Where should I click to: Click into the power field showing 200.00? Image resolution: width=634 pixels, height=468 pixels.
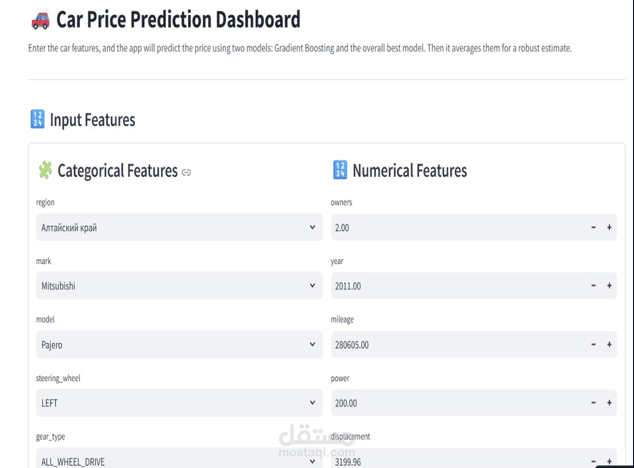(455, 403)
